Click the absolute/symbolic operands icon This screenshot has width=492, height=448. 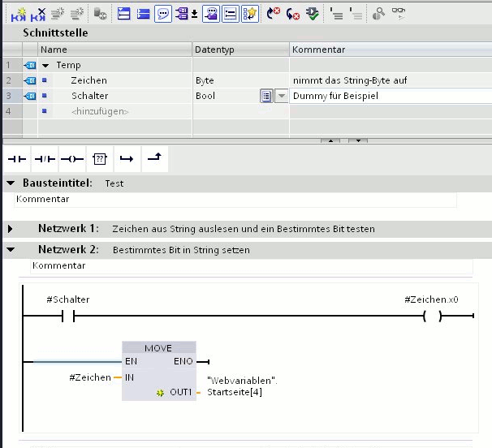click(182, 14)
